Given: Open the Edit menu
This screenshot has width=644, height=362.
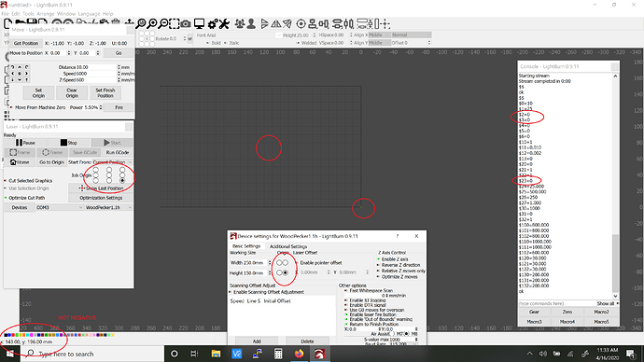Looking at the screenshot, I should (16, 14).
